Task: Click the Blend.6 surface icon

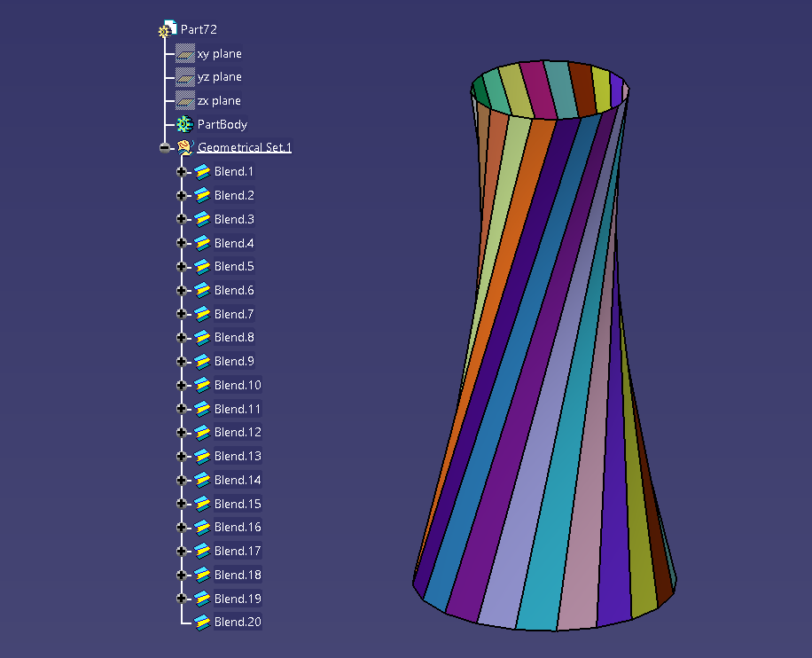Action: point(202,290)
